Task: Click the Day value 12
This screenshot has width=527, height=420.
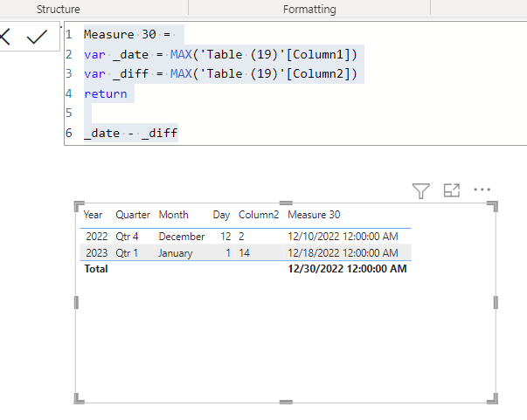Action: 225,237
